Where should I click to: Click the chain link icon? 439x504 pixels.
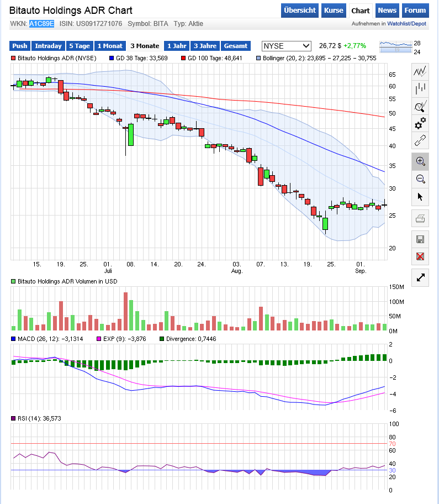pos(420,140)
